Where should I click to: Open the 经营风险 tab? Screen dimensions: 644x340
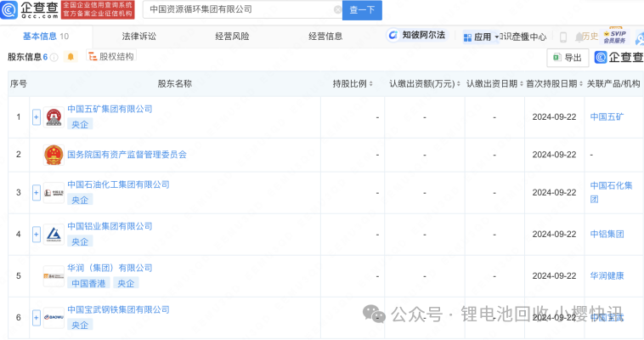click(x=232, y=37)
